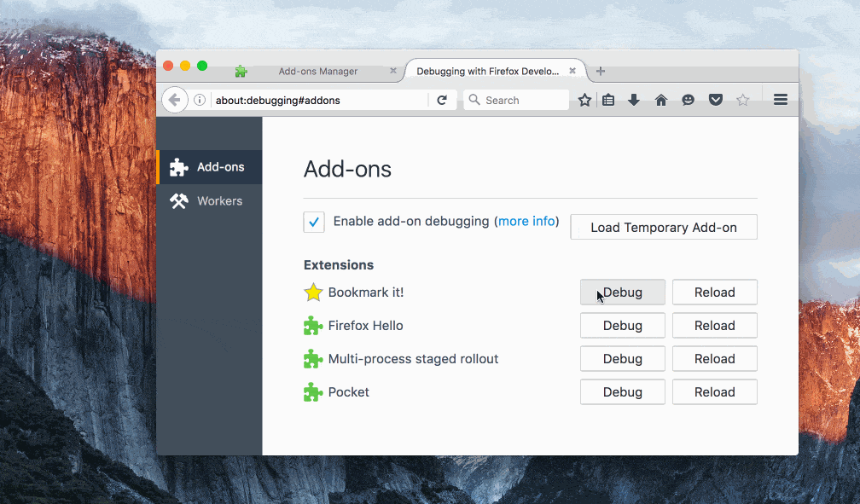The image size is (860, 504).
Task: Focus the about:debugging URL field
Action: (318, 100)
